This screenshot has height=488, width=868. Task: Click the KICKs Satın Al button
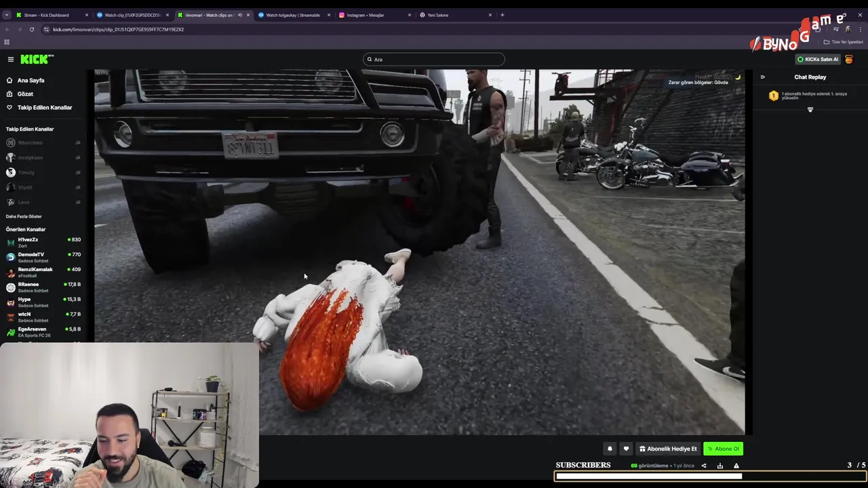click(818, 60)
